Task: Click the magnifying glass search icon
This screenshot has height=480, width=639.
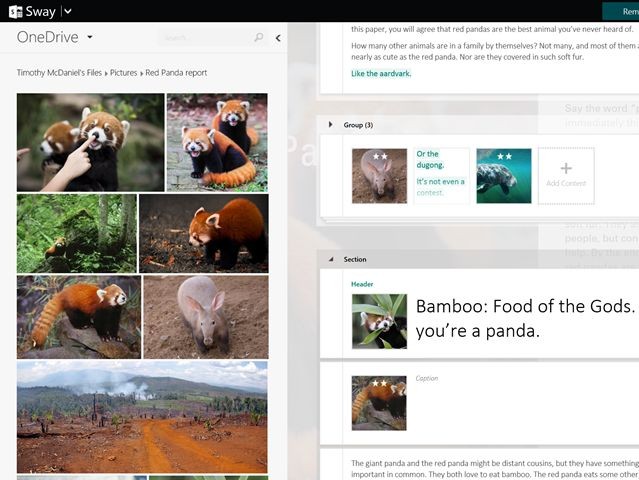Action: pyautogui.click(x=258, y=37)
